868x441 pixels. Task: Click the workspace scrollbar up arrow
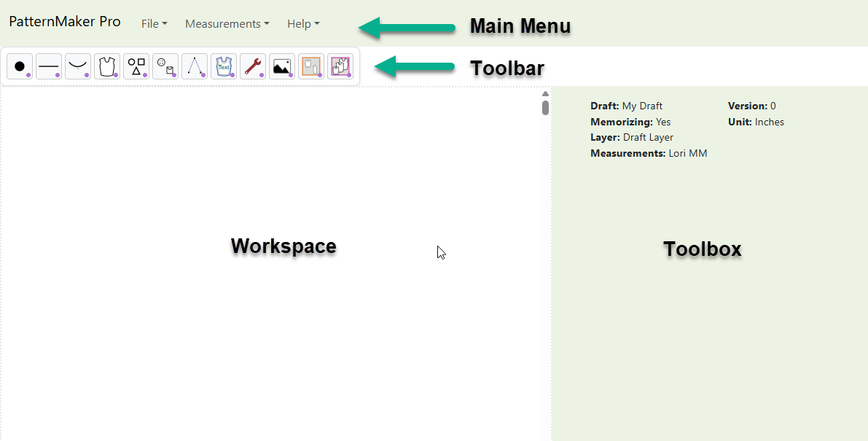[545, 93]
